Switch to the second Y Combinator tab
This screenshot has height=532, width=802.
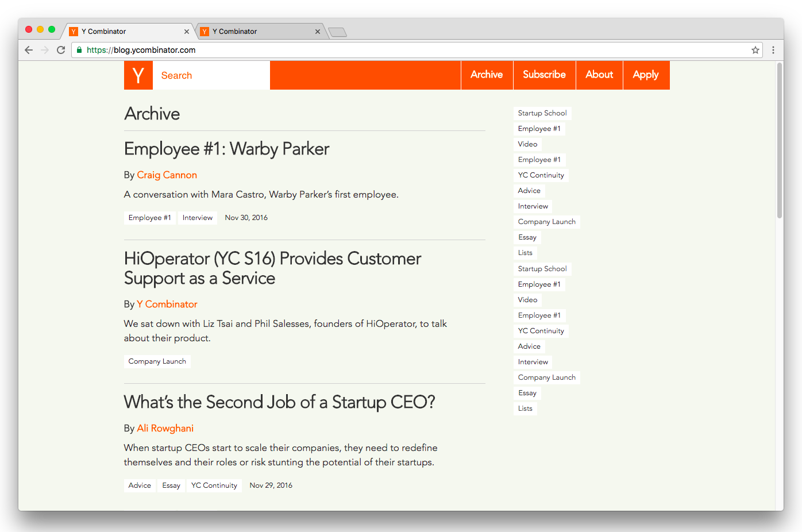260,32
